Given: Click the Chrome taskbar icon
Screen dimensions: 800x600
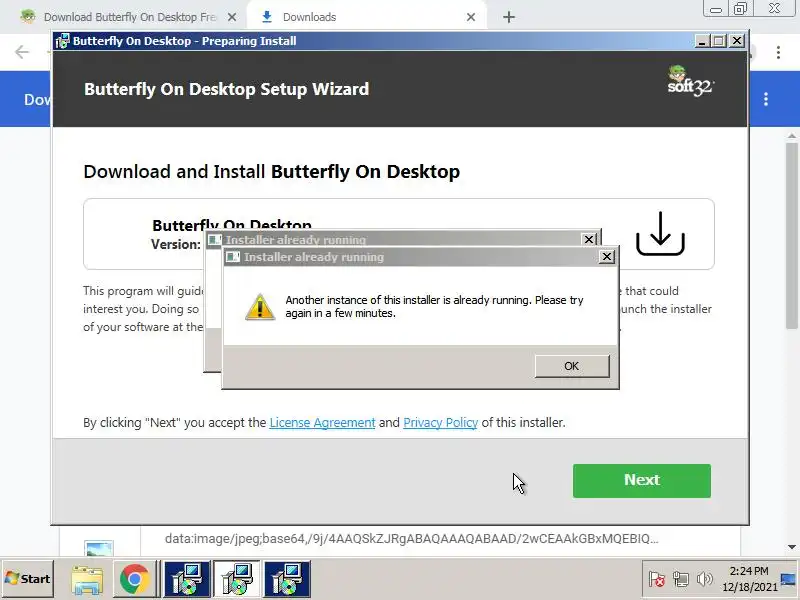Looking at the screenshot, I should (134, 579).
